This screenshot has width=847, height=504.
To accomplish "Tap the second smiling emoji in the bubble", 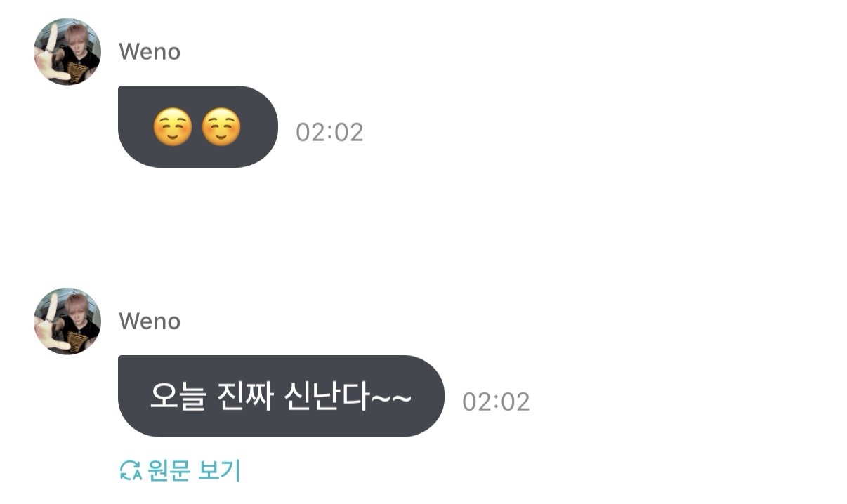I will [221, 128].
